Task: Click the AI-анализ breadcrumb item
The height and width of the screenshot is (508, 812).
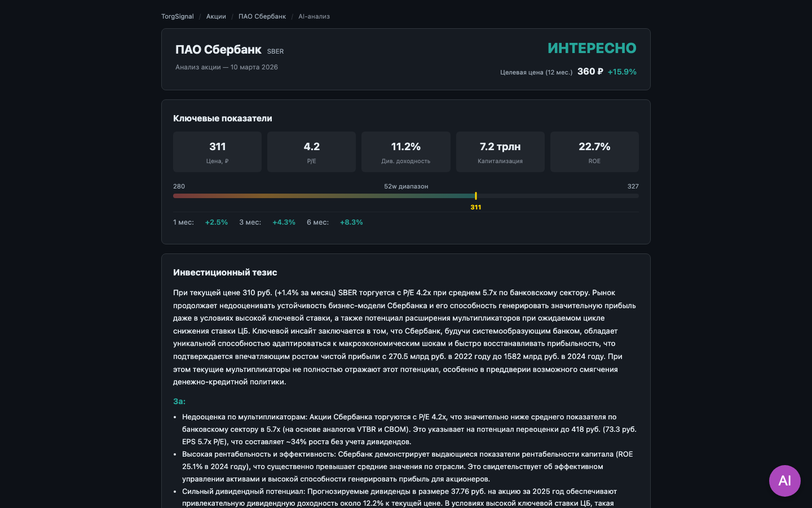Action: pos(314,16)
